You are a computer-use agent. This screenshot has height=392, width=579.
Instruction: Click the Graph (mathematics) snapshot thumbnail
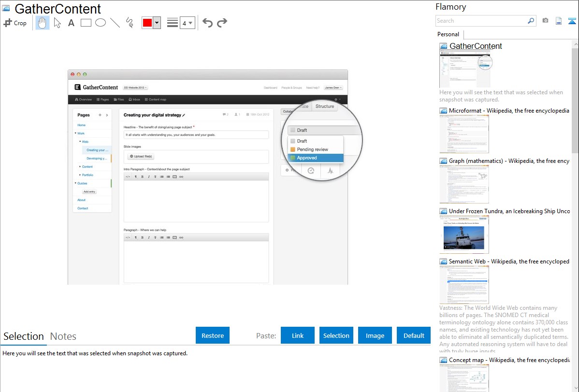(x=464, y=184)
